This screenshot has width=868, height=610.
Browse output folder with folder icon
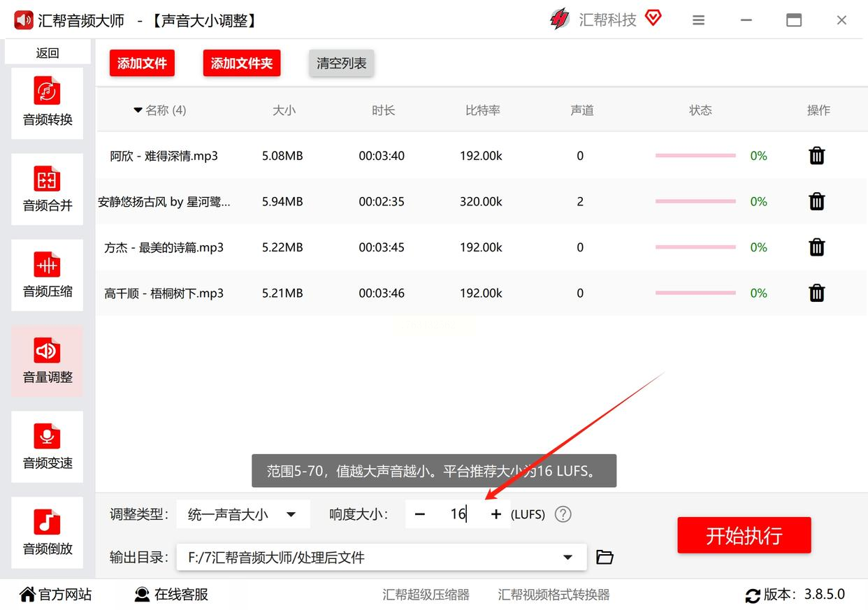pos(605,558)
